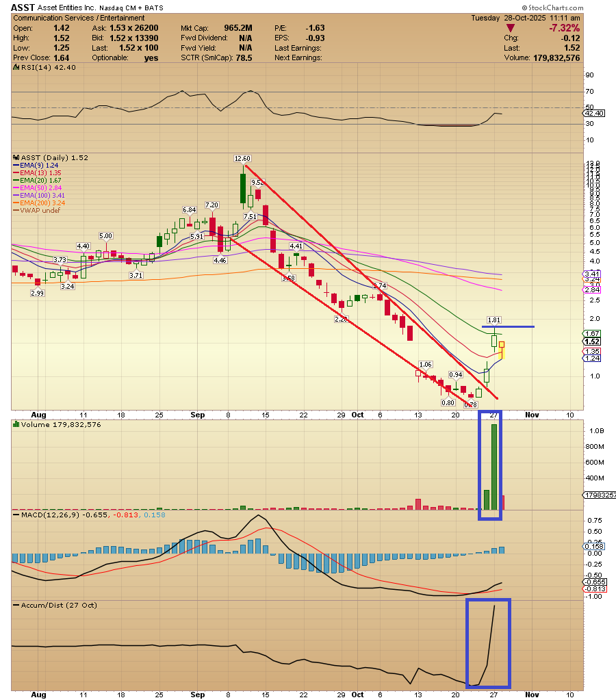The height and width of the screenshot is (700, 616).
Task: Click the 4.40 price label
Action: 83,246
